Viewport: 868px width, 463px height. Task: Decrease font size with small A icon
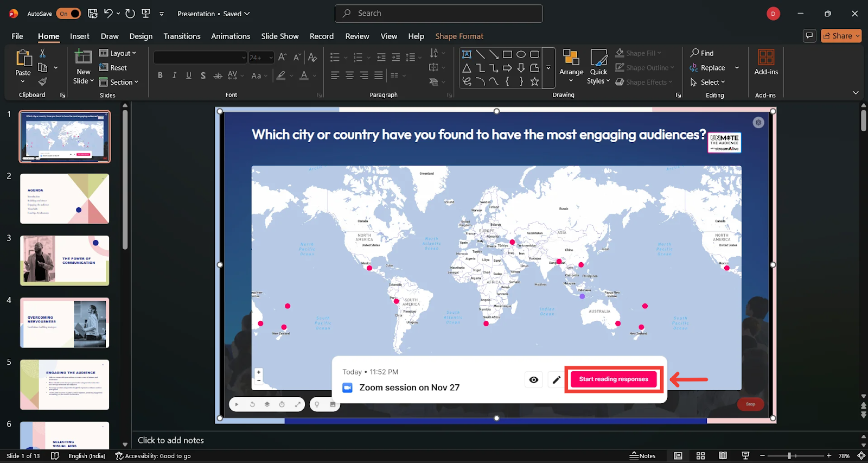pos(297,58)
